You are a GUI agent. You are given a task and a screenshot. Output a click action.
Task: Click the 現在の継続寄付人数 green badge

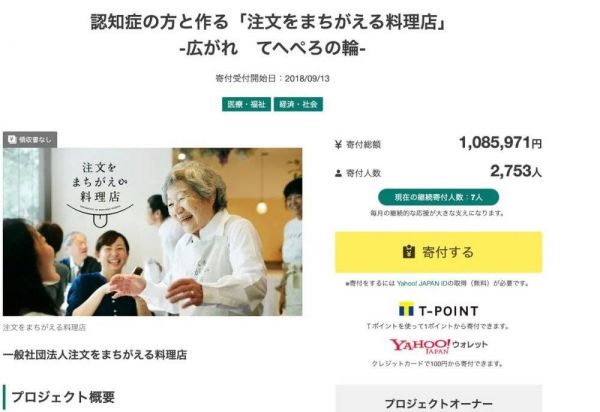(x=439, y=197)
